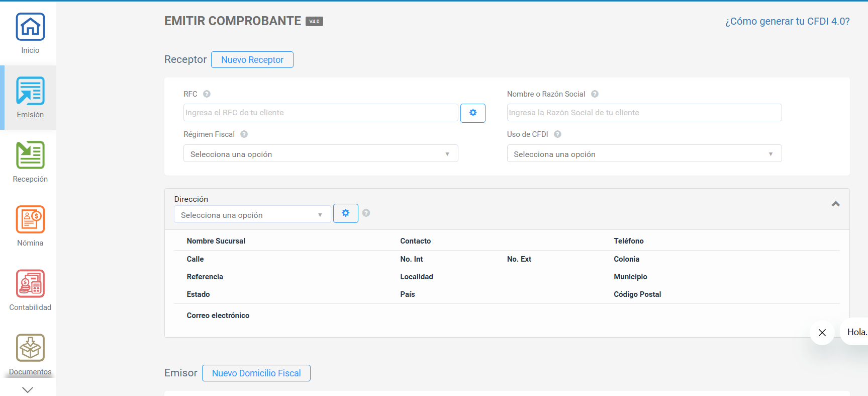Open the Uso de CFDI dropdown
Screen dimensions: 868x396
pos(644,153)
